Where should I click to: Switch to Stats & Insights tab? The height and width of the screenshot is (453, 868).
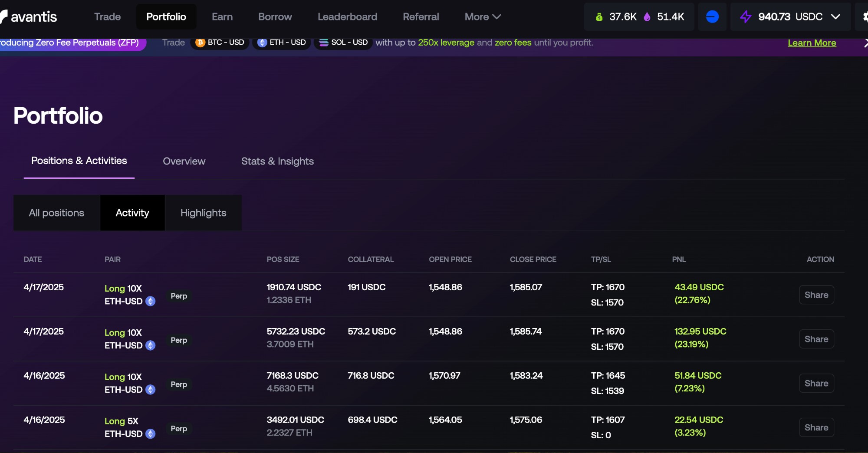pyautogui.click(x=278, y=161)
